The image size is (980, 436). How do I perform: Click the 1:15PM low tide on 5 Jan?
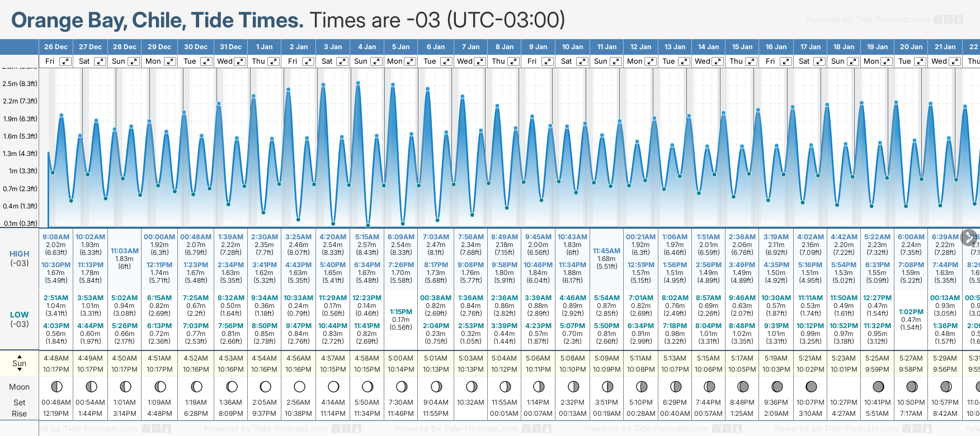click(401, 312)
